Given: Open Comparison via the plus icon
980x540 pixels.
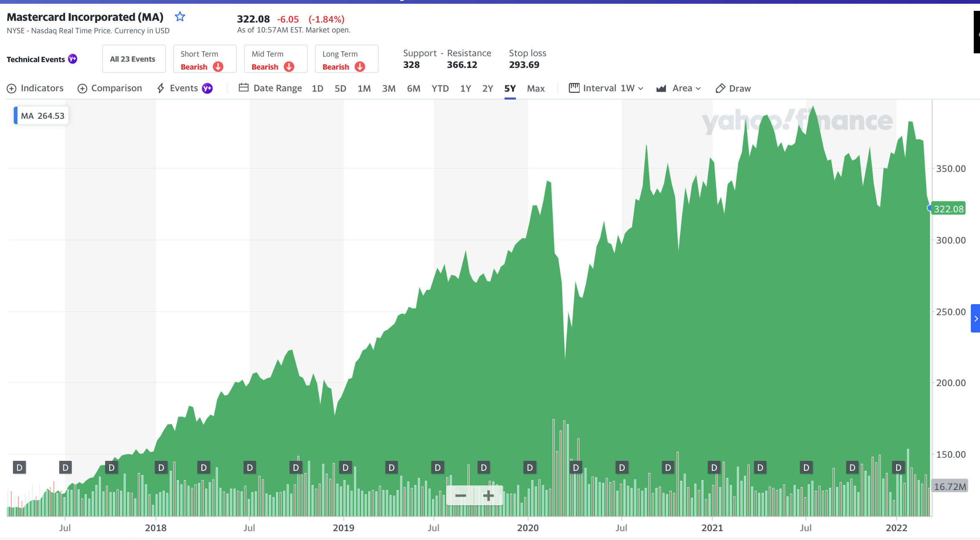Looking at the screenshot, I should pos(82,88).
